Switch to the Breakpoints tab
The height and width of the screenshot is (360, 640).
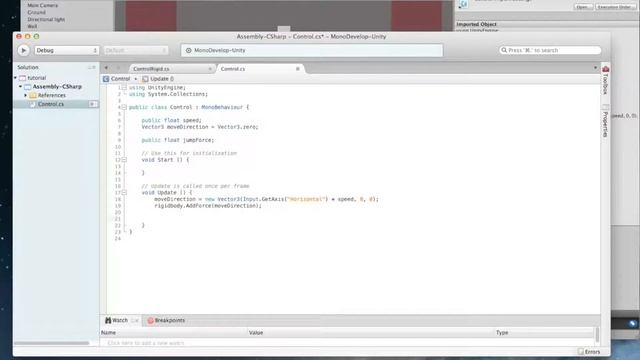coord(166,320)
